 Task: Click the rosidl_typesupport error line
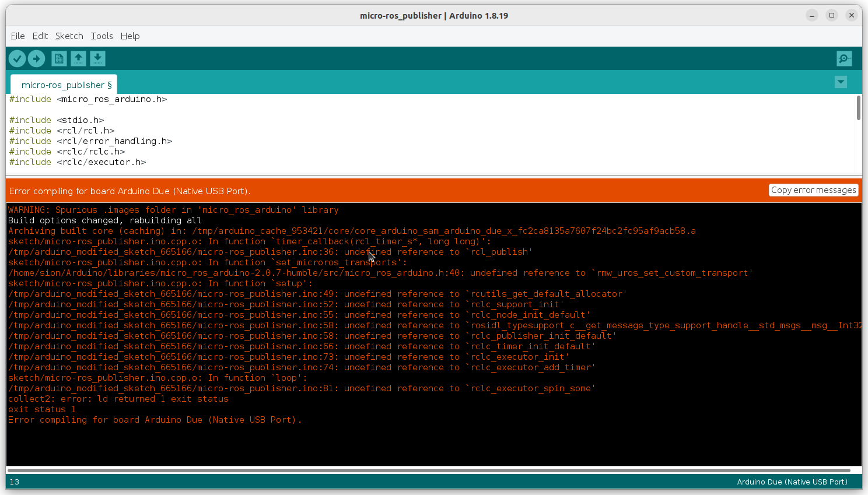point(435,325)
